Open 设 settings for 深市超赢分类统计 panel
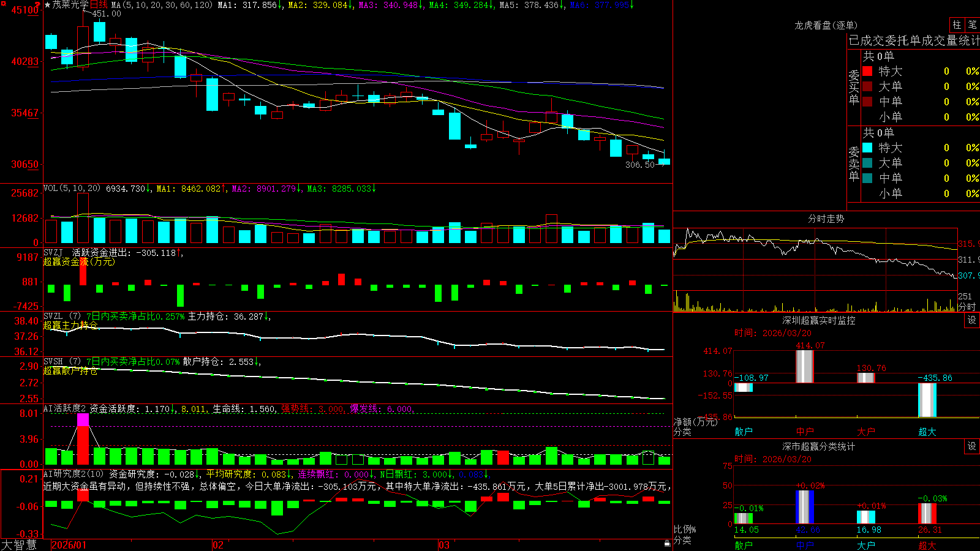The width and height of the screenshot is (980, 551). point(972,446)
